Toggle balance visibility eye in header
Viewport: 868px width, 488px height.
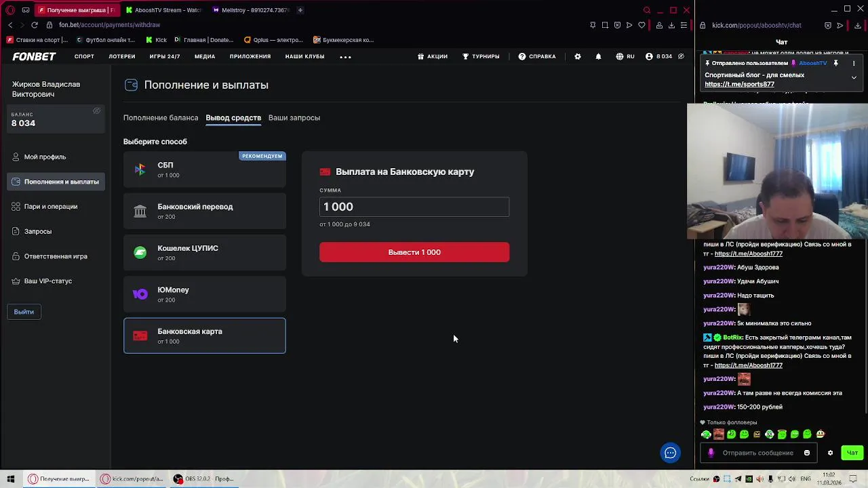[x=681, y=57]
